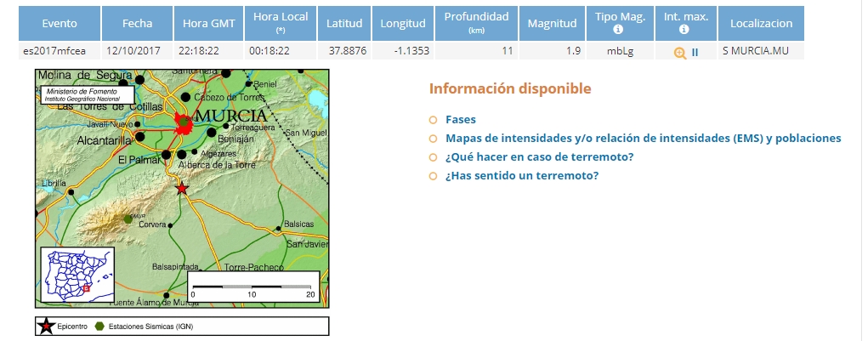Image resolution: width=868 pixels, height=341 pixels.
Task: Open ¿Qué hacer en caso de terremoto?
Action: (539, 156)
